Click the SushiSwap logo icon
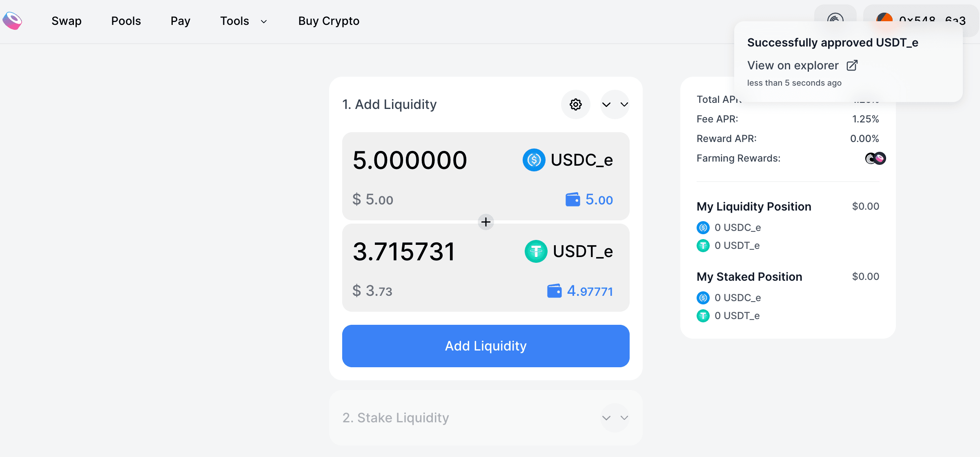This screenshot has height=457, width=980. (x=12, y=21)
